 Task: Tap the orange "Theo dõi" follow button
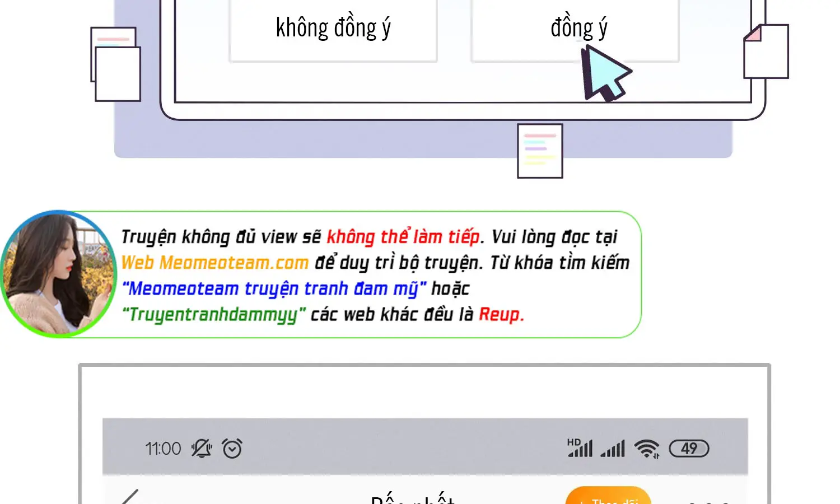[608, 497]
